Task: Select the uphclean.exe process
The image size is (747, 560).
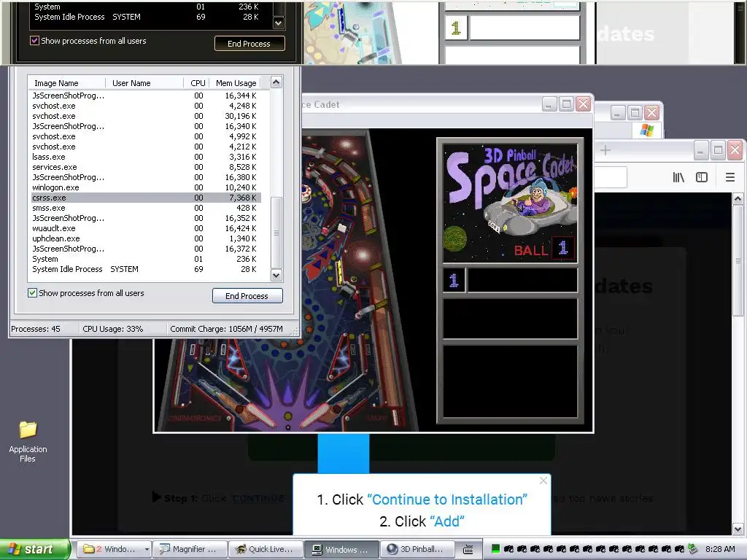Action: (146, 238)
